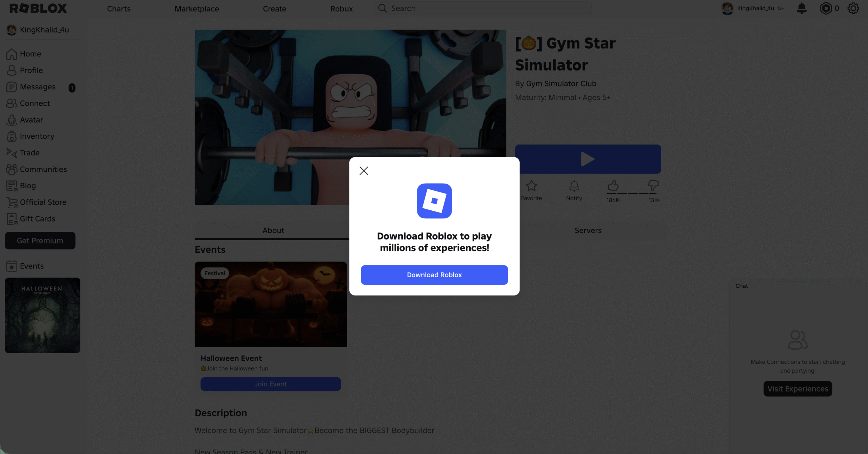Toggle Notify bell for this experience
The width and height of the screenshot is (868, 454).
574,186
